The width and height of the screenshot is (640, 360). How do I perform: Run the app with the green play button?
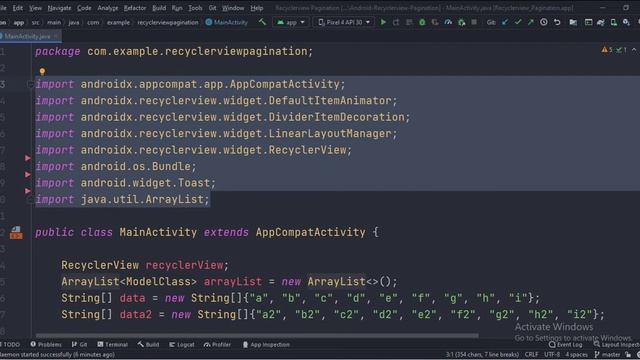click(383, 22)
